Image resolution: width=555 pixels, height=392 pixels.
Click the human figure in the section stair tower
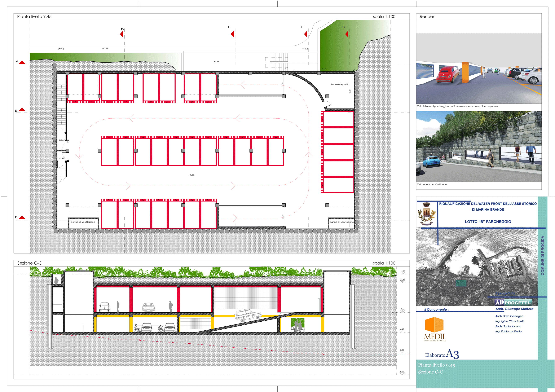click(x=56, y=281)
